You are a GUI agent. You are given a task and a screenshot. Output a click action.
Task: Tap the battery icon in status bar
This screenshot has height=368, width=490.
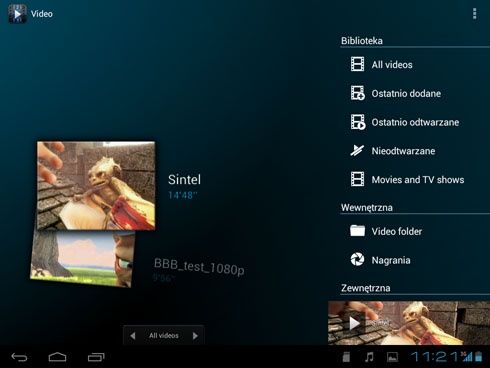click(x=478, y=356)
